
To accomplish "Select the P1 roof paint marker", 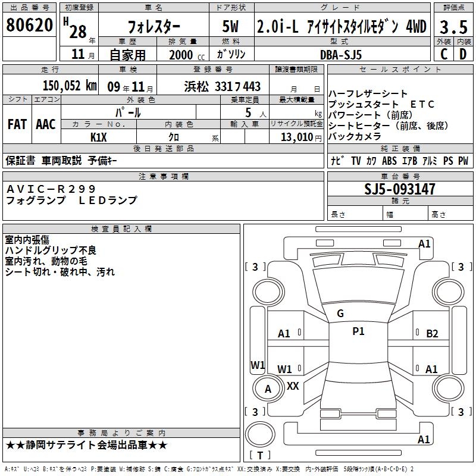I will [358, 331].
